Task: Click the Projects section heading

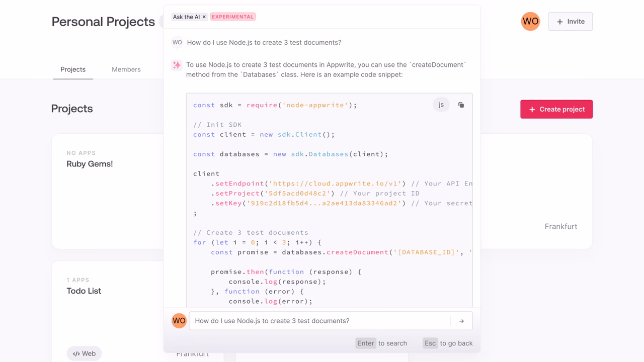Action: 72,109
